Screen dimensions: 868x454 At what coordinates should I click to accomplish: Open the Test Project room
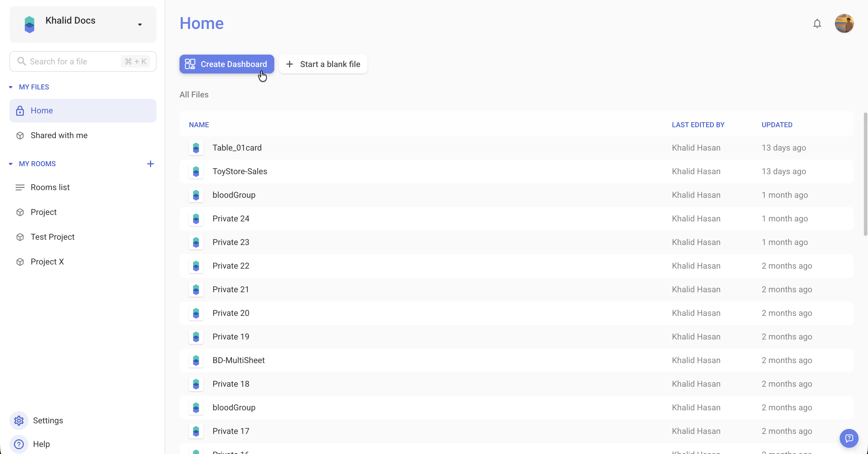coord(53,237)
